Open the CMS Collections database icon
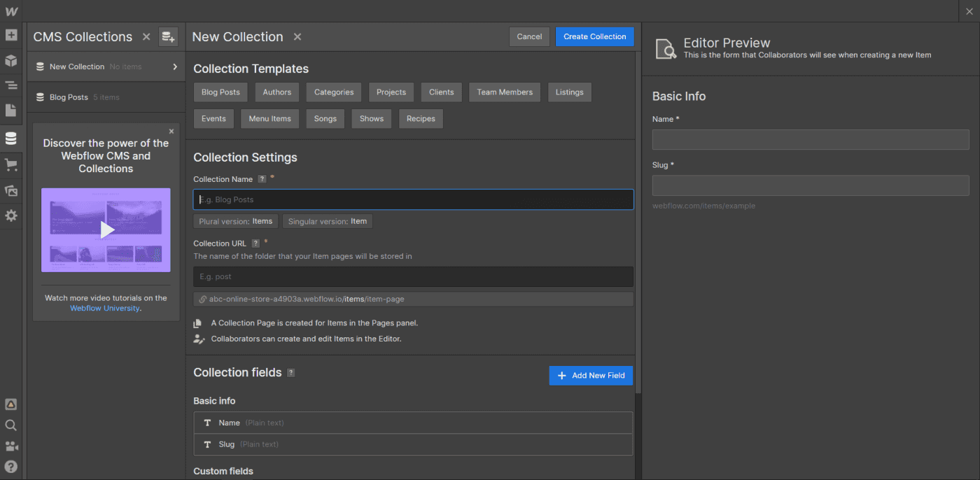This screenshot has height=480, width=980. click(11, 139)
